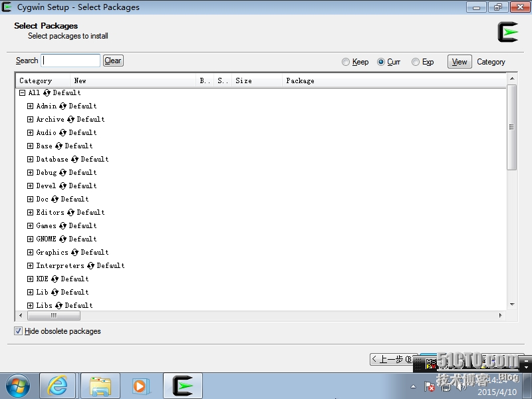Select the Curr radio button
The image size is (532, 399).
click(x=381, y=62)
